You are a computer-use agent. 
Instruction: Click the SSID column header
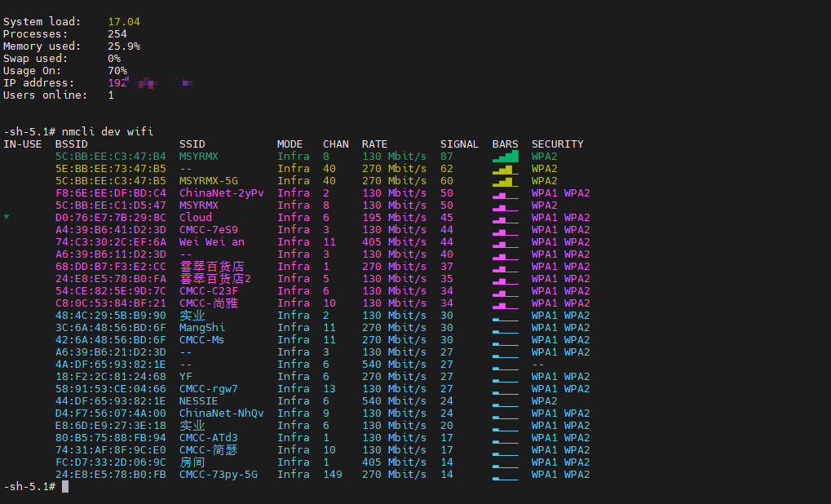(192, 144)
